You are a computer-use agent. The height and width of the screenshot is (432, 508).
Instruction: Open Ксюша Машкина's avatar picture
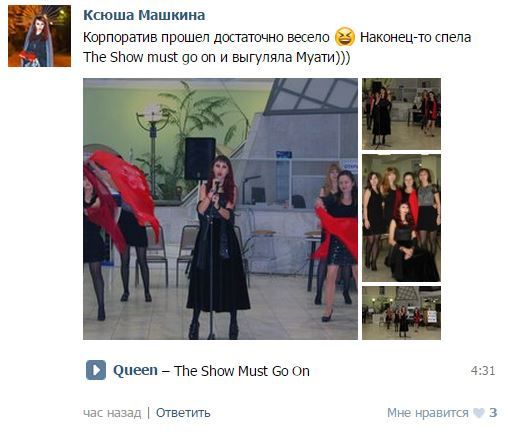tap(39, 36)
